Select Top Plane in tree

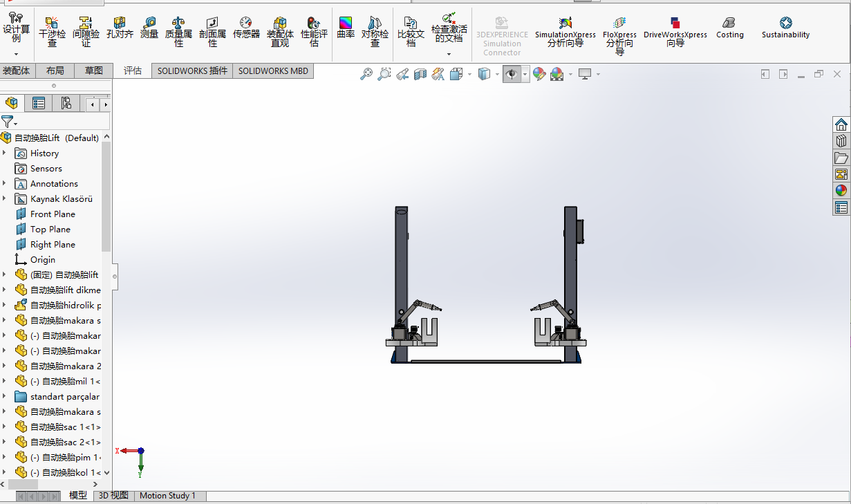point(50,230)
